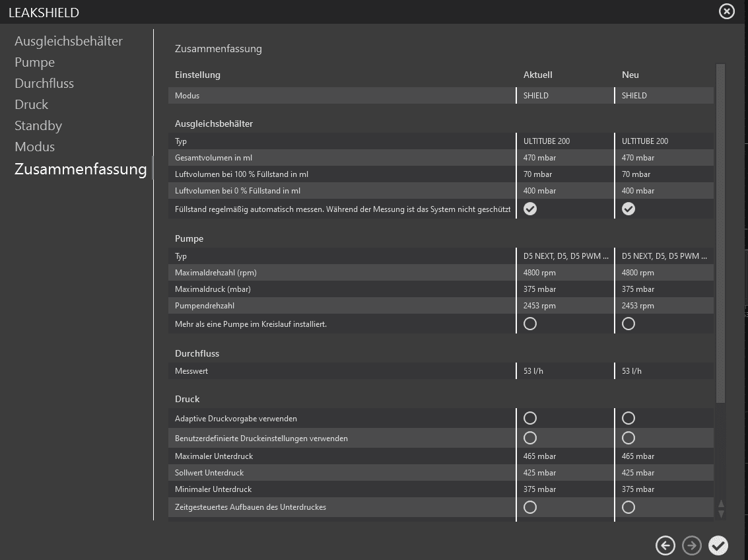Toggle automatic fill level measurement in Aktuell column
Screen dimensions: 748x560
[x=530, y=209]
